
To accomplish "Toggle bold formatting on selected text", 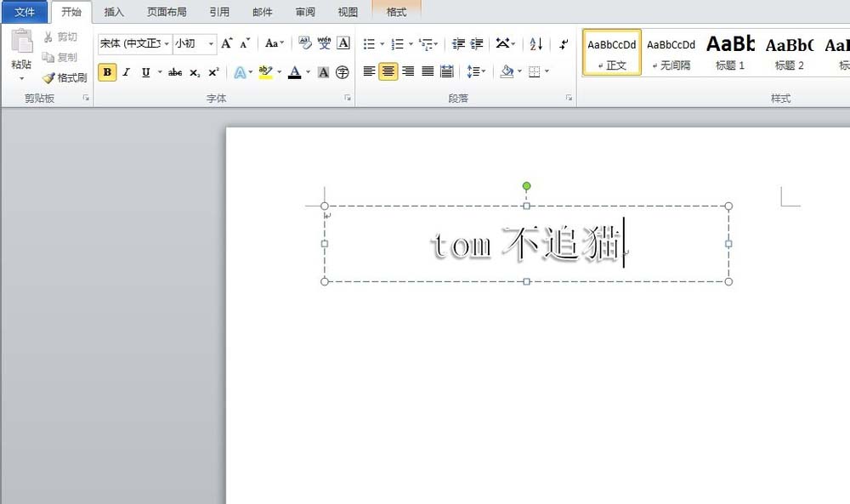I will [106, 72].
